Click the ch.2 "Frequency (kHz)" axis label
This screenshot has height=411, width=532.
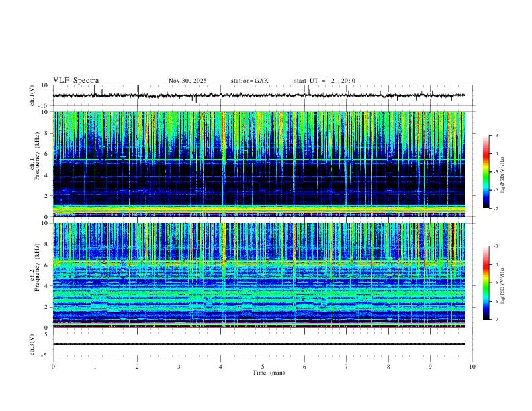(38, 267)
